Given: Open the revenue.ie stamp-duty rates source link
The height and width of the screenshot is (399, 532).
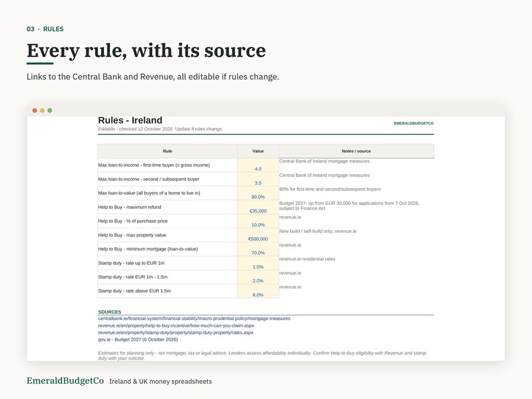Looking at the screenshot, I should [176, 333].
